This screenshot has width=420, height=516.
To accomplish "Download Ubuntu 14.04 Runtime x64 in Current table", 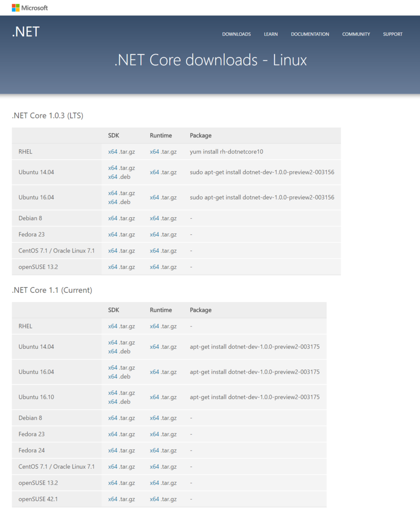I will click(x=155, y=347).
